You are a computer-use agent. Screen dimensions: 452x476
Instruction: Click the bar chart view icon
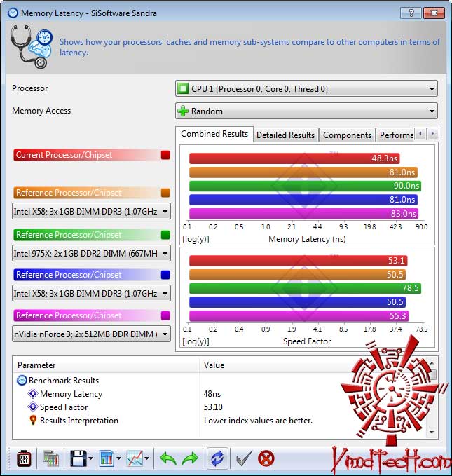107,458
